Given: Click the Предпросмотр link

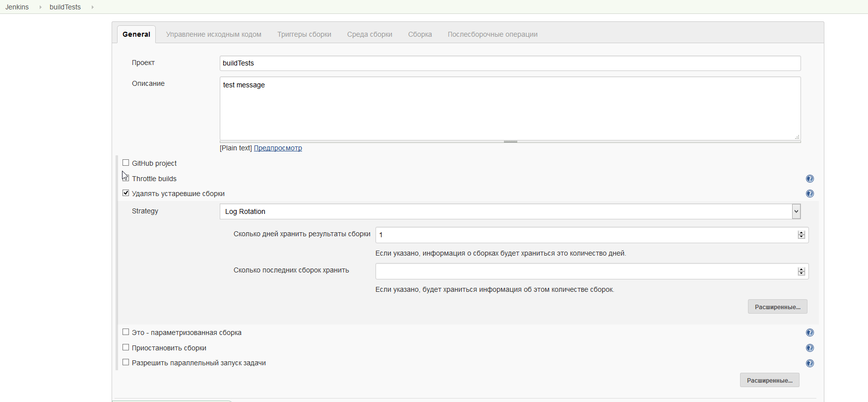Looking at the screenshot, I should [278, 148].
